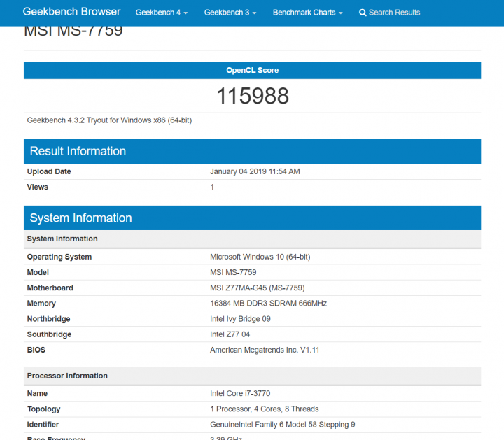Image resolution: width=504 pixels, height=440 pixels.
Task: Select the processor name Intel Core i7-3770
Action: click(240, 393)
